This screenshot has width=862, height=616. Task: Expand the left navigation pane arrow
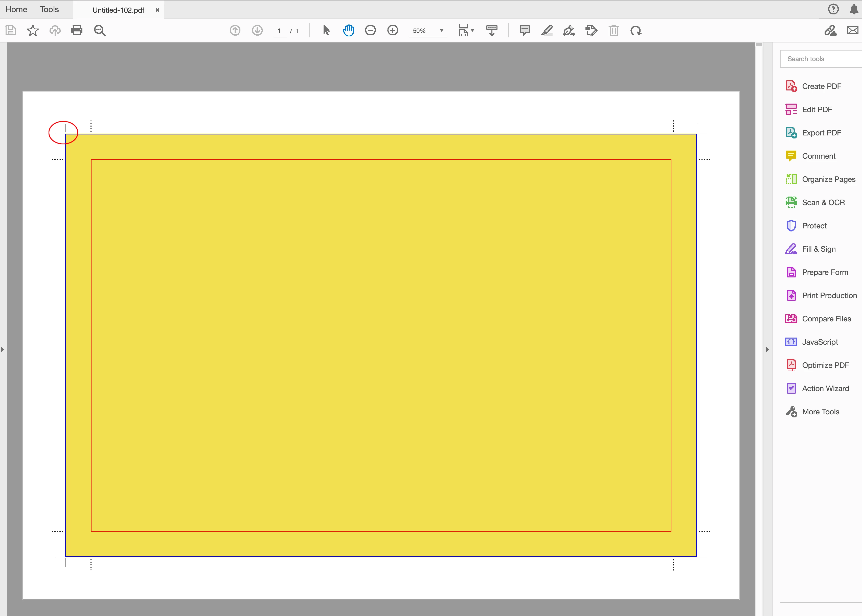click(3, 349)
